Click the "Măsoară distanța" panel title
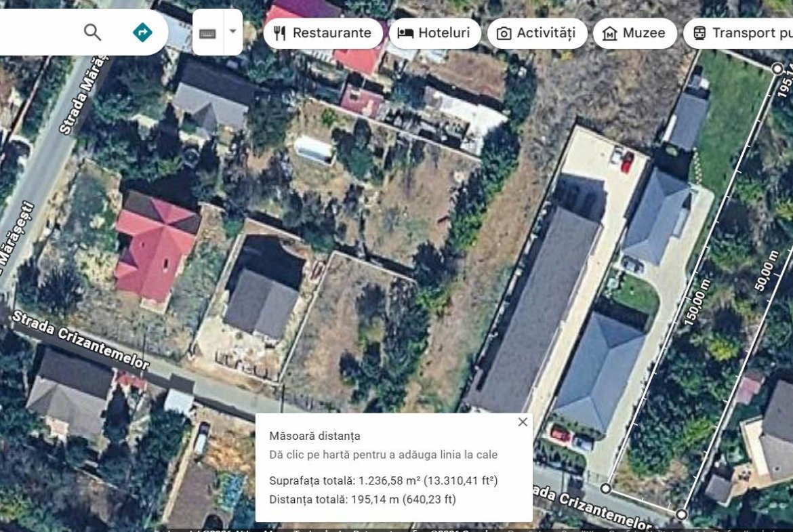The width and height of the screenshot is (793, 532). click(314, 436)
